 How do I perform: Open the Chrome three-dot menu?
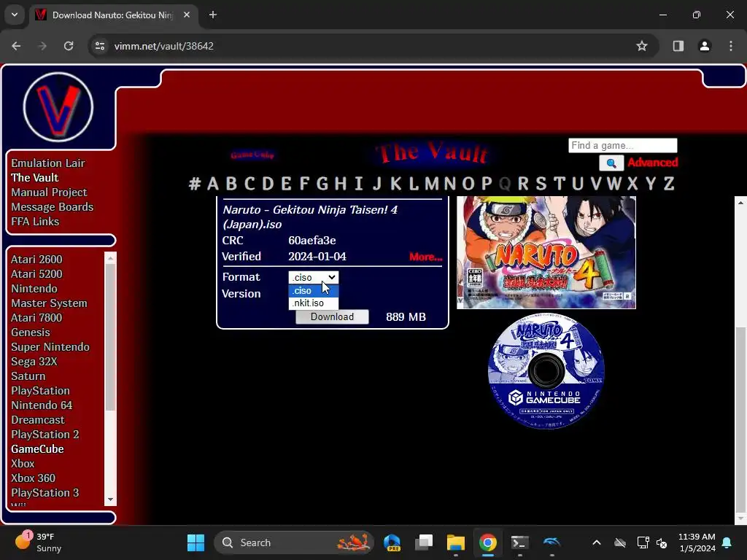731,46
